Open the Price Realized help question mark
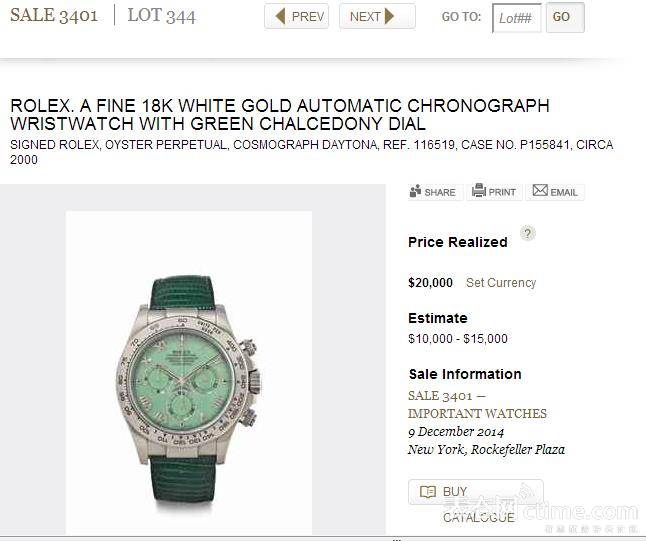646x541 pixels. (527, 233)
